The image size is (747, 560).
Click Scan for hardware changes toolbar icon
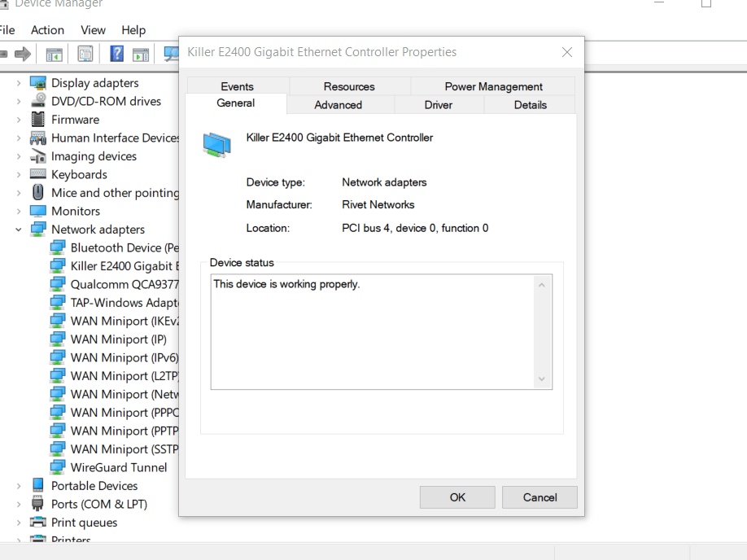point(171,54)
